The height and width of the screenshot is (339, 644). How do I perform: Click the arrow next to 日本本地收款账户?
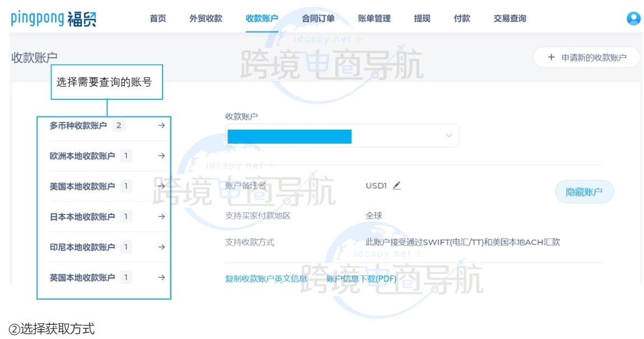point(161,217)
